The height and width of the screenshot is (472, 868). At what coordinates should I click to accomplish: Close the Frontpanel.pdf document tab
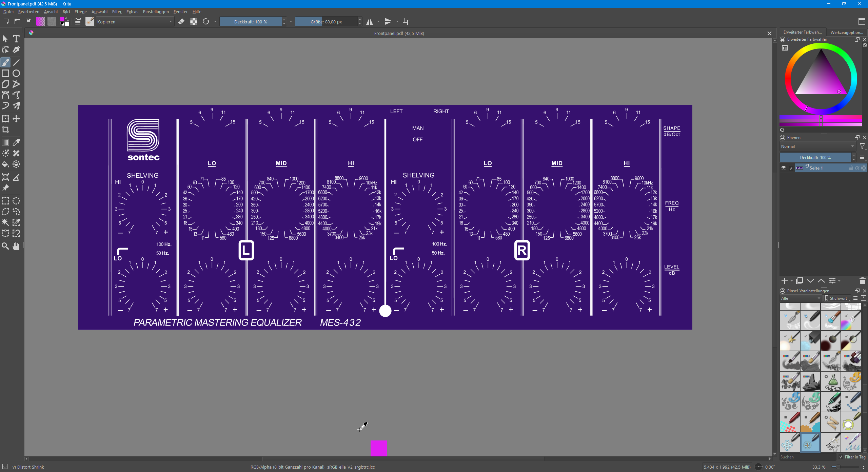(x=769, y=33)
